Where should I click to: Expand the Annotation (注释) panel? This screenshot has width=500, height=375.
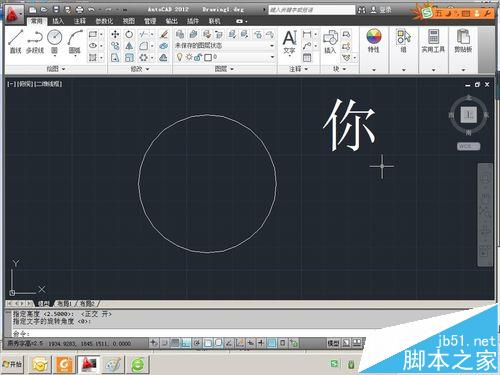(298, 69)
